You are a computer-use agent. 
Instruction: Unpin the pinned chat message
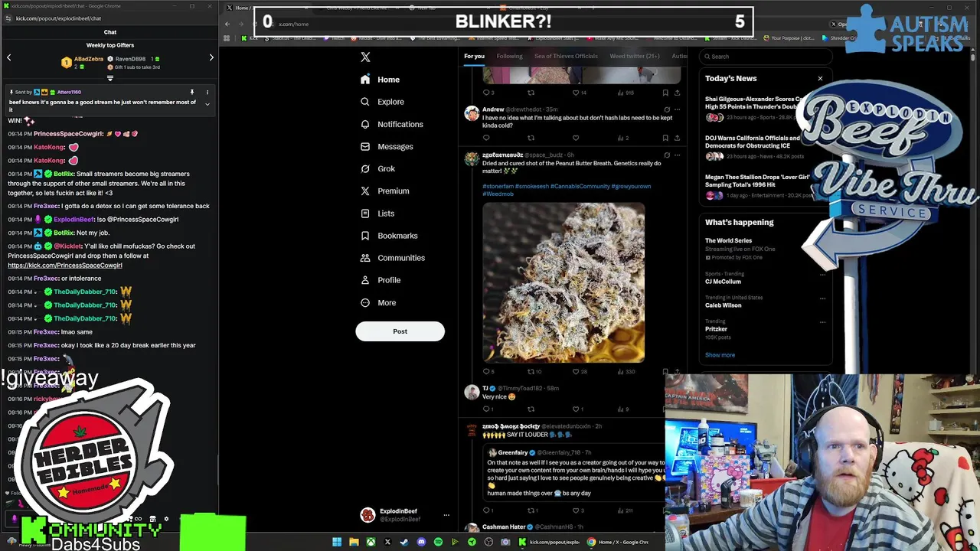[191, 92]
